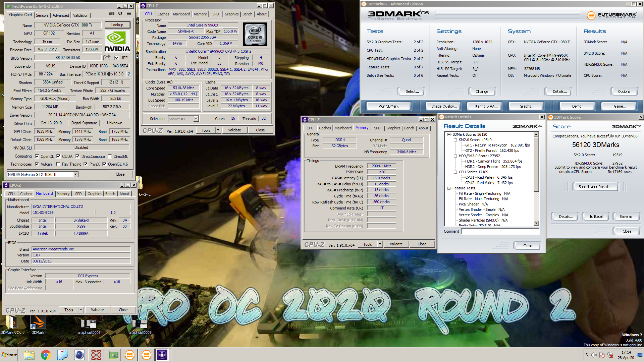Open the GPU-Z hamburger menu

tap(129, 14)
